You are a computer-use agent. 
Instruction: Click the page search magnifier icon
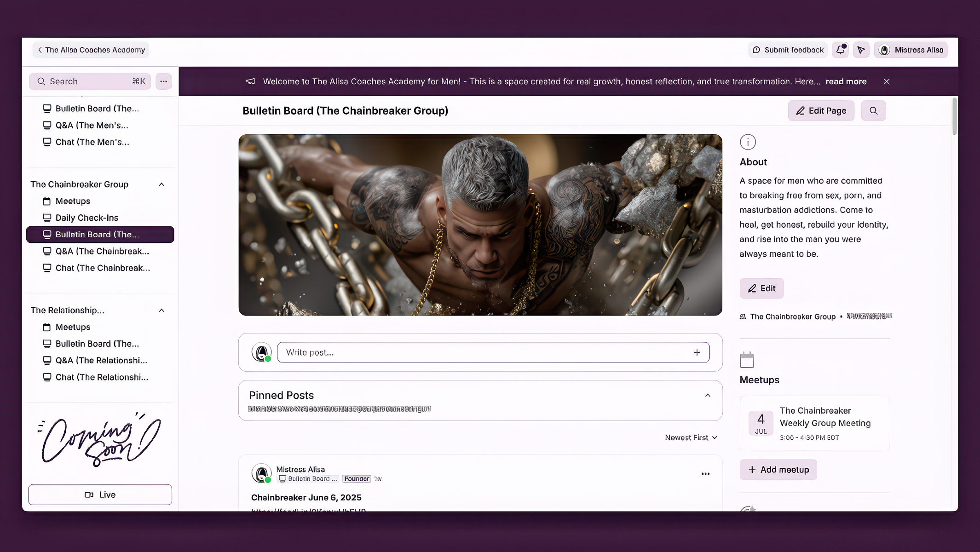pyautogui.click(x=873, y=111)
